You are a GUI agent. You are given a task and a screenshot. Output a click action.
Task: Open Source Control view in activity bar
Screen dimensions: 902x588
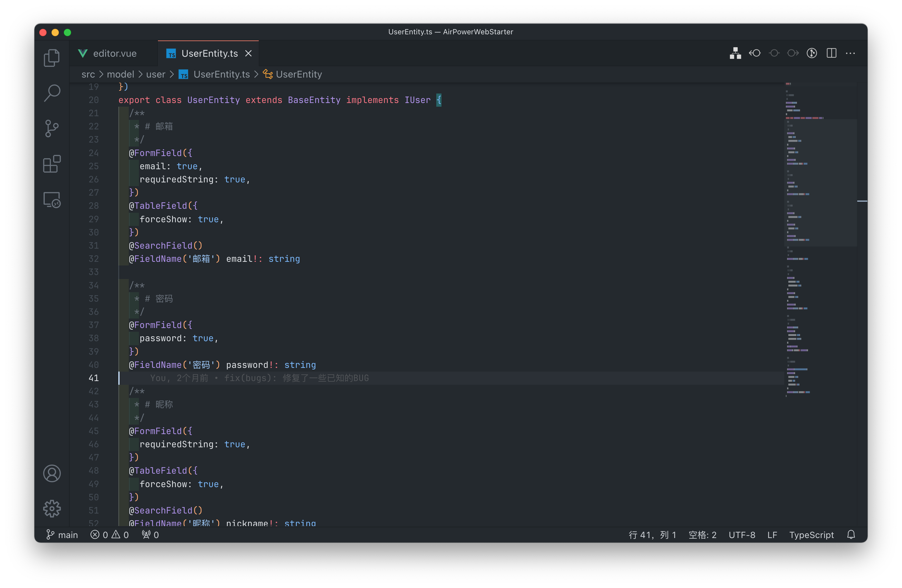point(52,128)
